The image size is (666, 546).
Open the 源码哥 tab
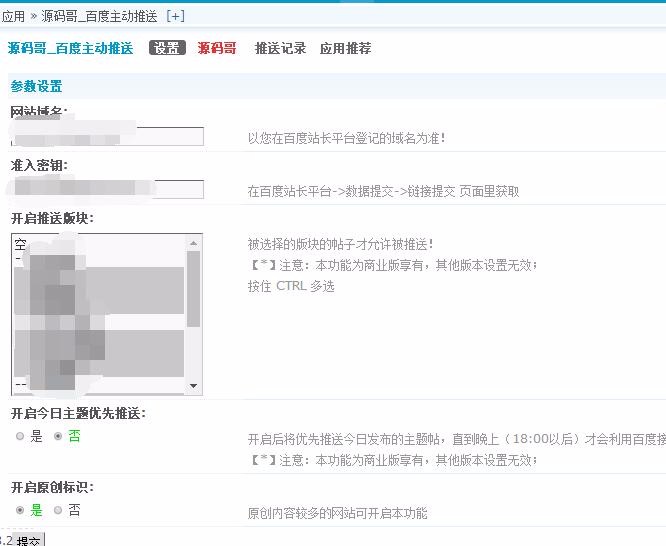tap(217, 48)
